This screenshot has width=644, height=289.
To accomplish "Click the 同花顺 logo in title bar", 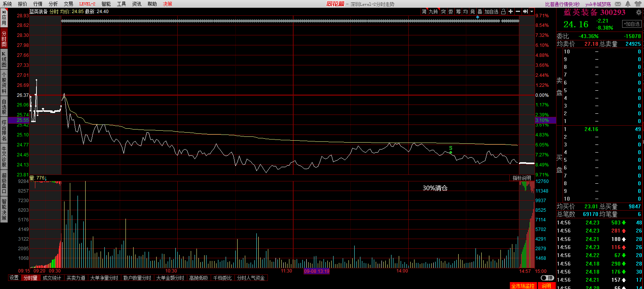I will pyautogui.click(x=335, y=4).
